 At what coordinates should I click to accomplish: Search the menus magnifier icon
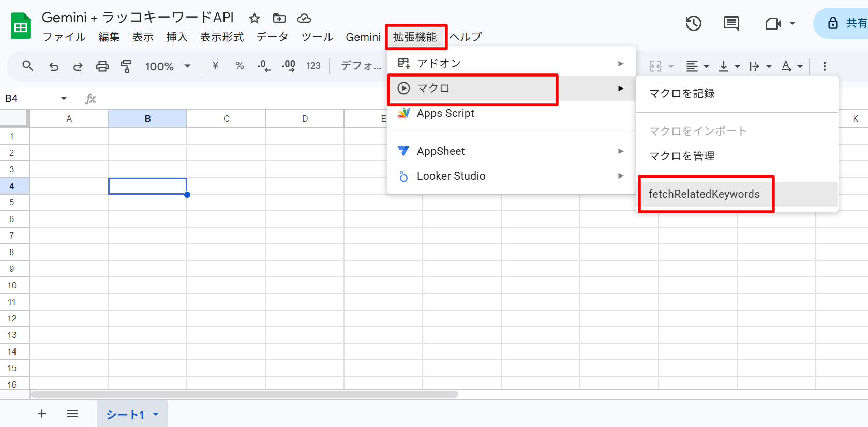click(x=27, y=66)
